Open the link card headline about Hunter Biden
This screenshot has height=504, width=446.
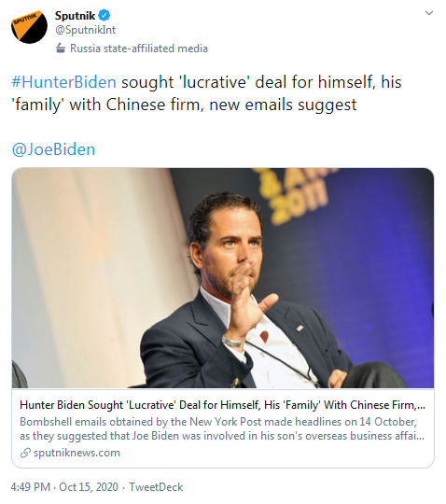click(x=222, y=405)
